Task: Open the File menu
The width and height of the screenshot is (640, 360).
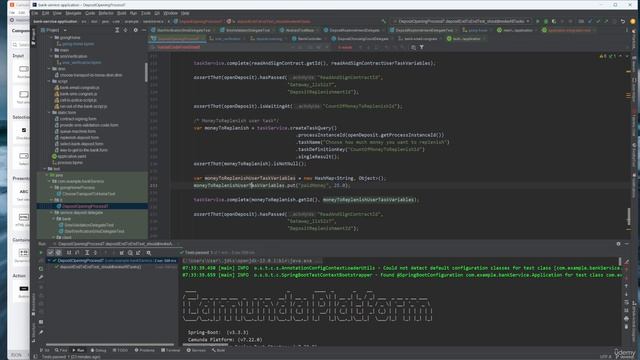Action: [x=36, y=13]
